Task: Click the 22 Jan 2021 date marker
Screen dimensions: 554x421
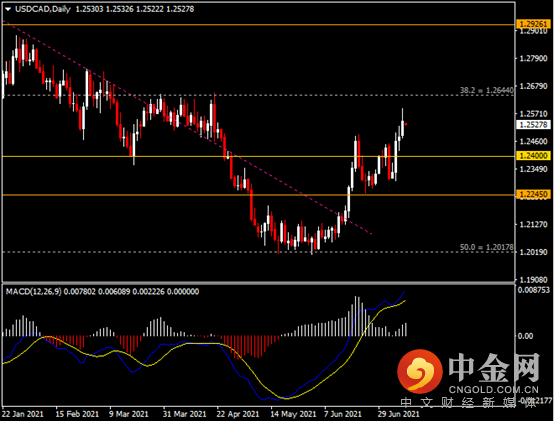Action: pos(22,414)
